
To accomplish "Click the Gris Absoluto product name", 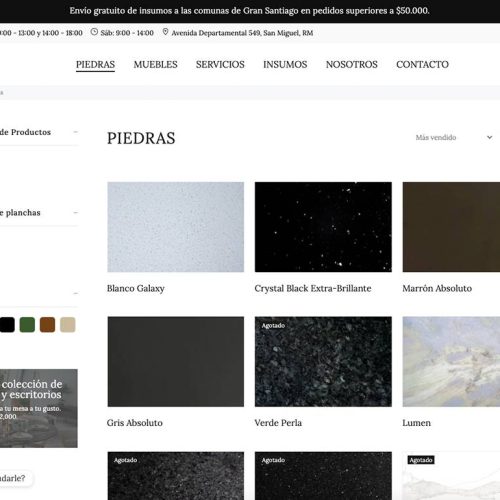I will [135, 423].
